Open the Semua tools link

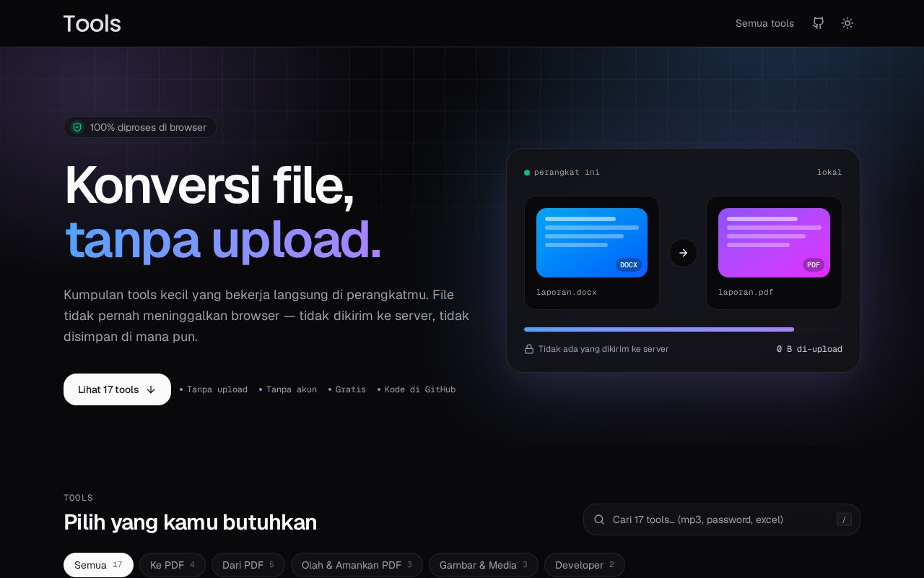click(x=764, y=23)
